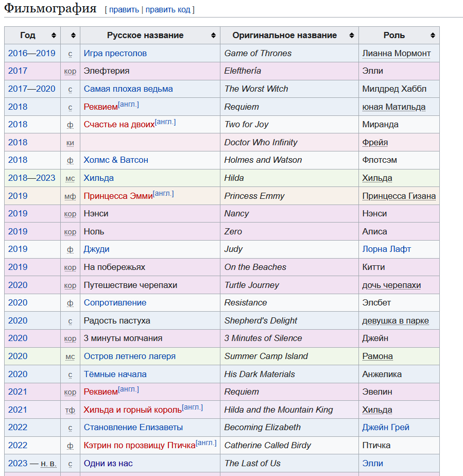Select The Last of Us original title
The height and width of the screenshot is (476, 463).
(x=252, y=464)
